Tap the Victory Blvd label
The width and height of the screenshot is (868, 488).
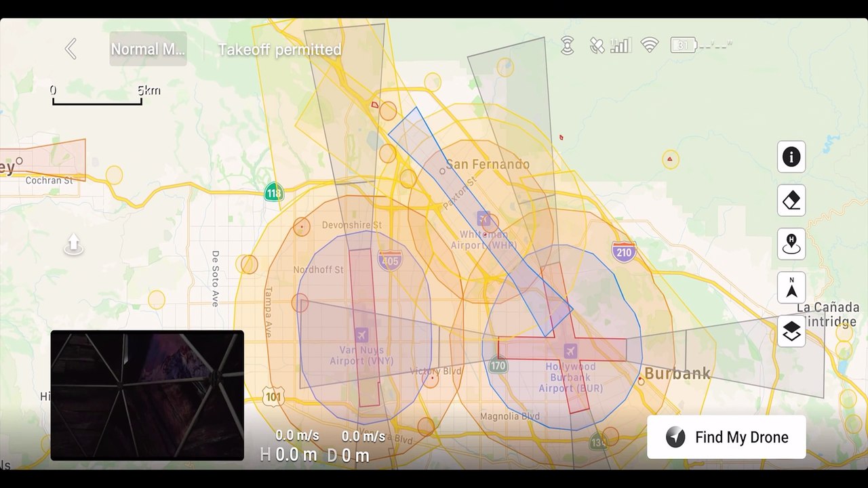pos(435,371)
